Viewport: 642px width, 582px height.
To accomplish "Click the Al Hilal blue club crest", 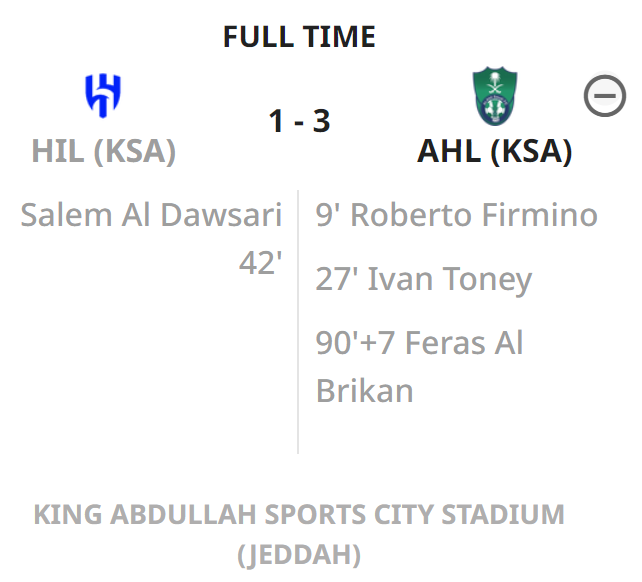I will tap(103, 95).
